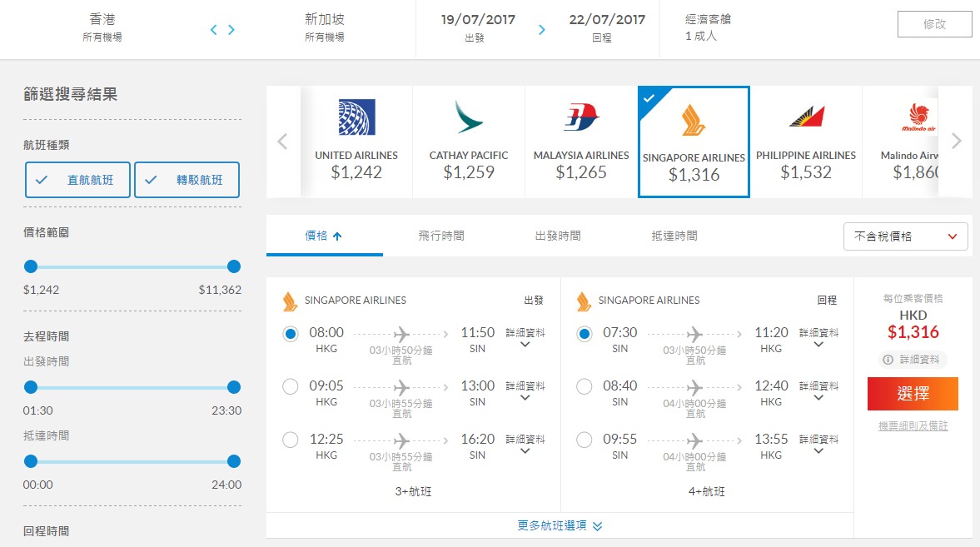Click the 經濟客艙 1 成人 passenger field
Viewport: 980px width, 547px height.
[708, 27]
